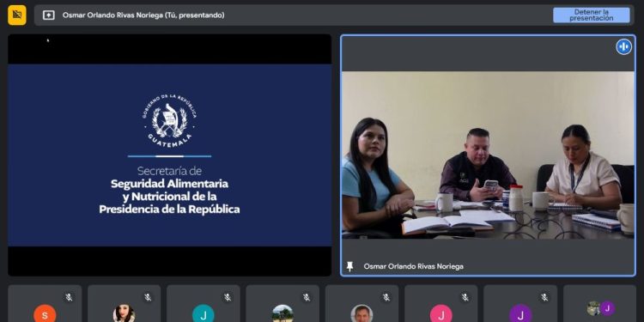This screenshot has height=322, width=644.
Task: Click the participant with woman's photo avatar
Action: [x=124, y=314]
